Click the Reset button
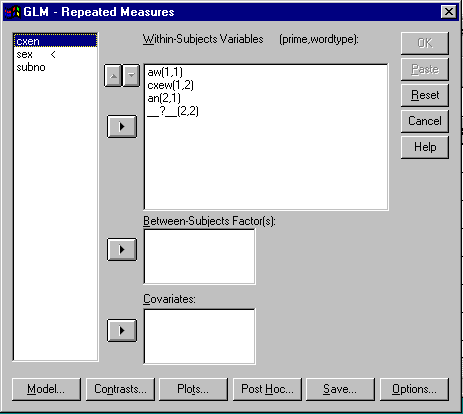Screen dimensions: 463x414 point(425,95)
